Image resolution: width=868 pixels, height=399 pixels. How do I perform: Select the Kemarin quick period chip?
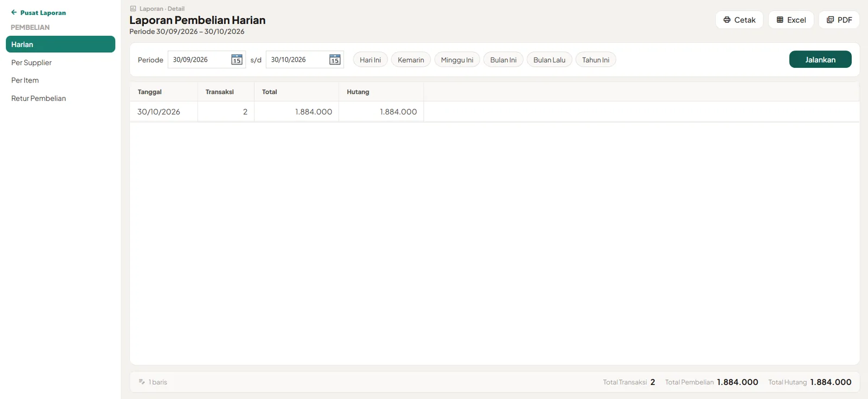pos(411,60)
